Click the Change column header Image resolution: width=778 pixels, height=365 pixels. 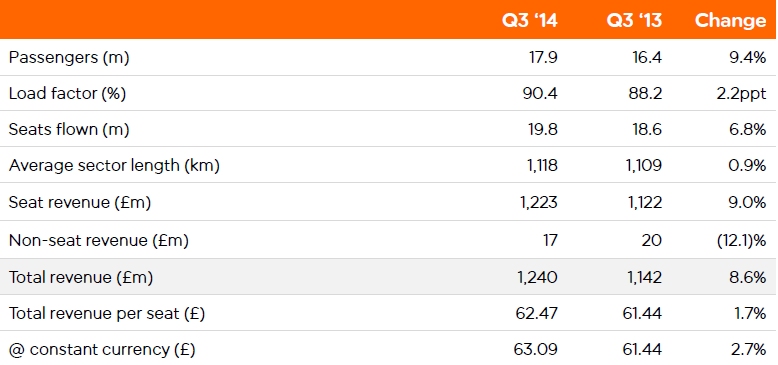(730, 20)
